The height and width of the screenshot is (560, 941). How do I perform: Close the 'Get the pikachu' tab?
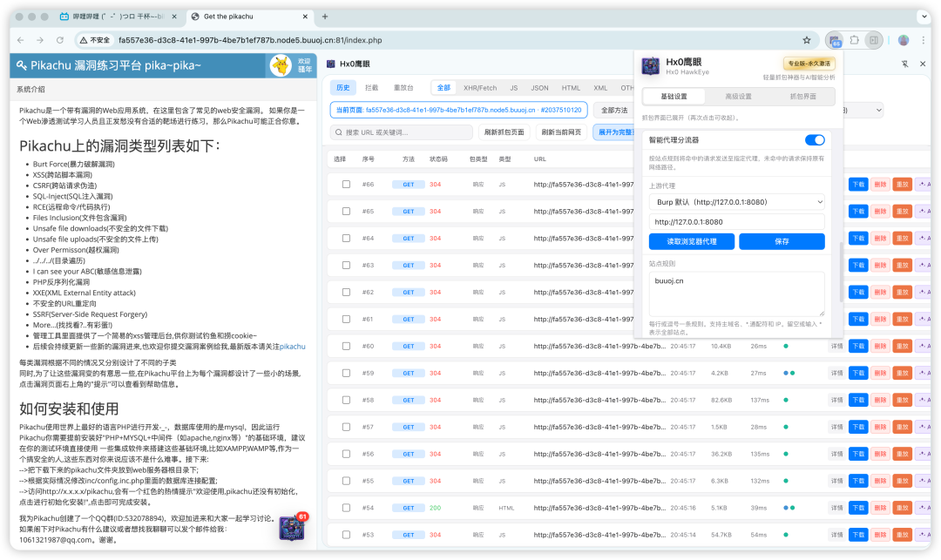[x=305, y=17]
